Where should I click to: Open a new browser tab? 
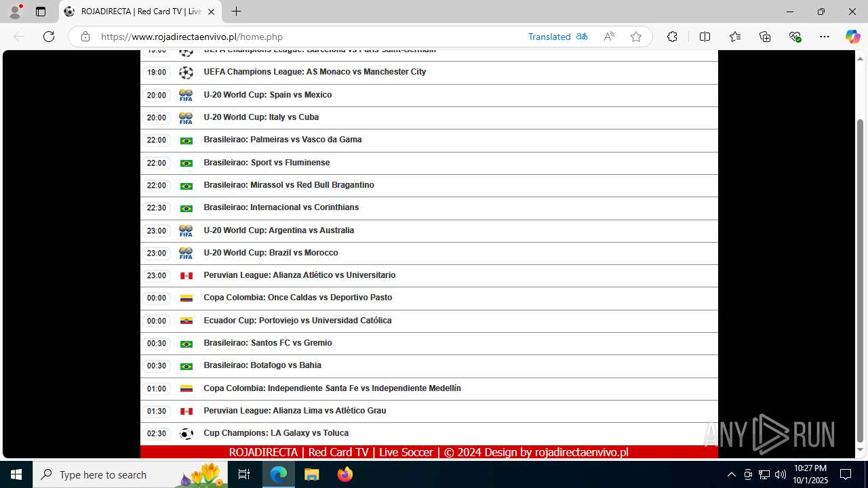coord(236,12)
